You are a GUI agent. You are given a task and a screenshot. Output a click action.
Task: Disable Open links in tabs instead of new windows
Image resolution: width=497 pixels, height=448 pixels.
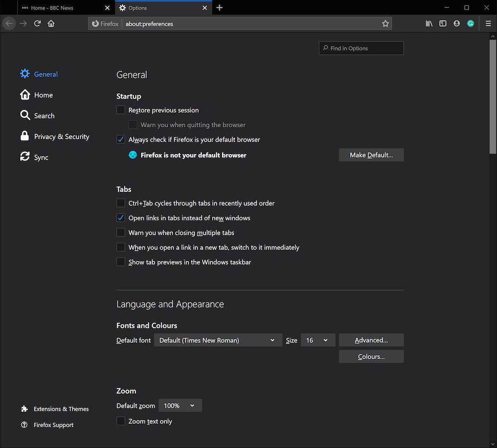tap(120, 217)
